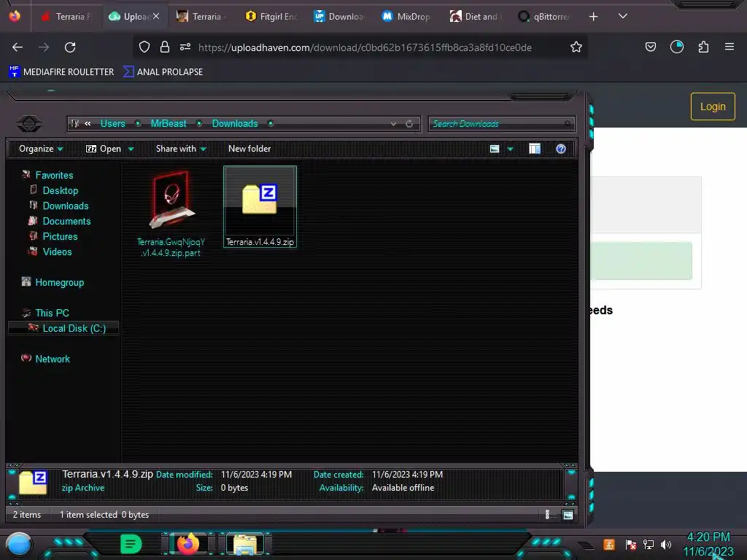Select Pictures in navigation pane
The height and width of the screenshot is (560, 747).
pyautogui.click(x=60, y=236)
